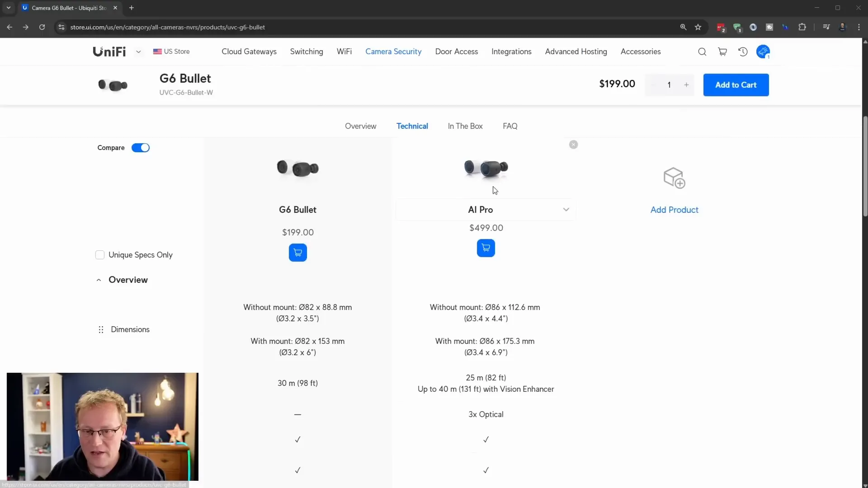This screenshot has width=868, height=488.
Task: Select the Technical tab
Action: click(x=412, y=126)
